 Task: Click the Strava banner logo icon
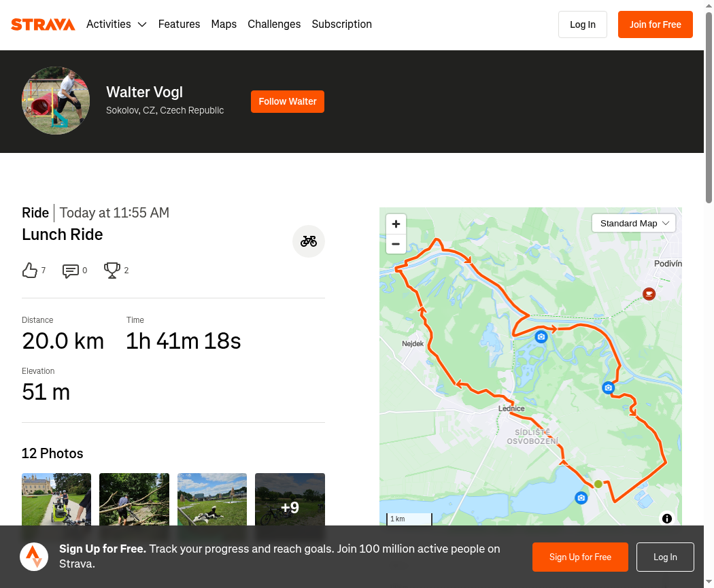click(x=34, y=557)
